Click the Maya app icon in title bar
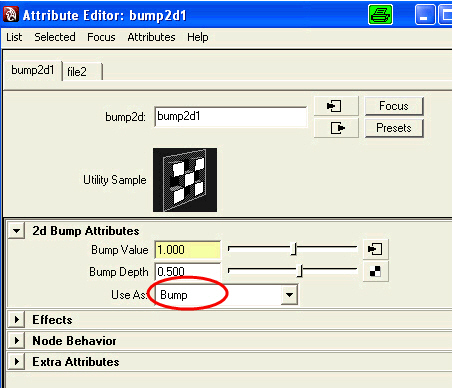 (10, 15)
